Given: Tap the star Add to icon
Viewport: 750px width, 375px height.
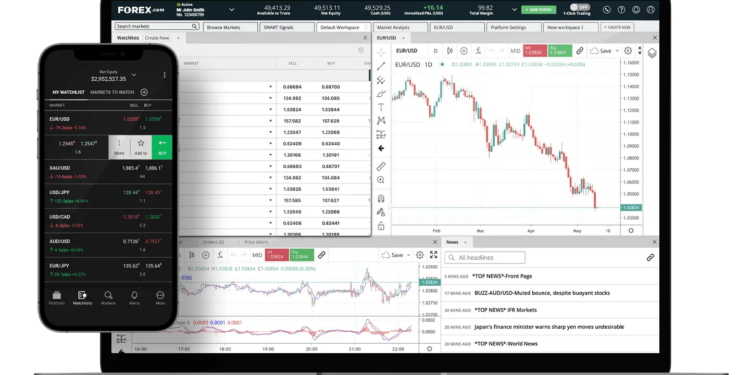Looking at the screenshot, I should pyautogui.click(x=141, y=147).
